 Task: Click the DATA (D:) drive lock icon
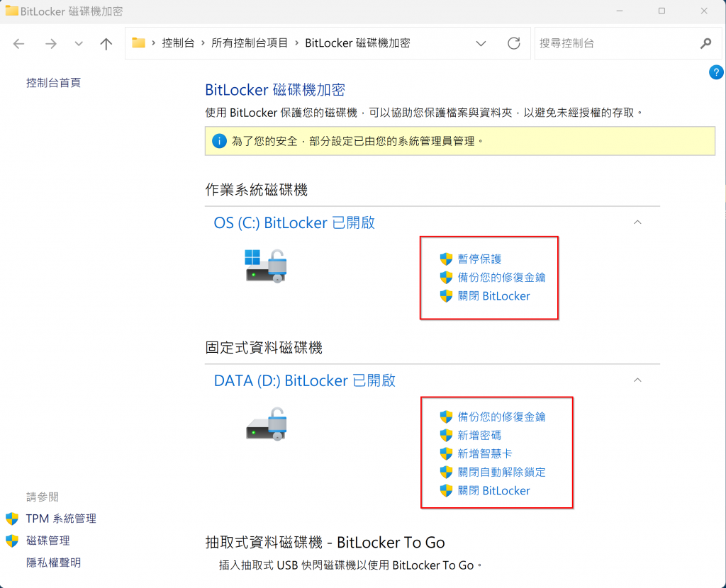point(267,424)
